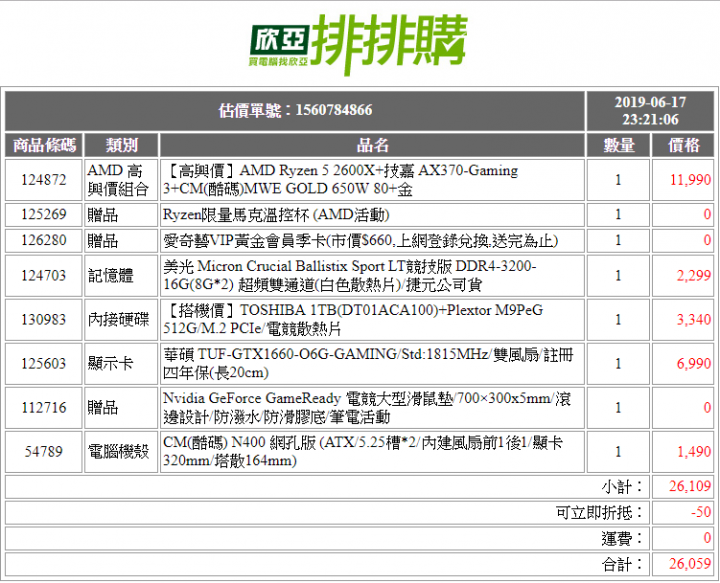Click the 品名 column header
The height and width of the screenshot is (583, 720).
point(372,145)
